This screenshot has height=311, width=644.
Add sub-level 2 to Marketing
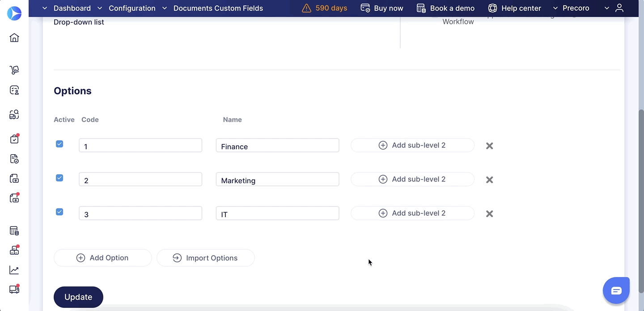(x=412, y=179)
